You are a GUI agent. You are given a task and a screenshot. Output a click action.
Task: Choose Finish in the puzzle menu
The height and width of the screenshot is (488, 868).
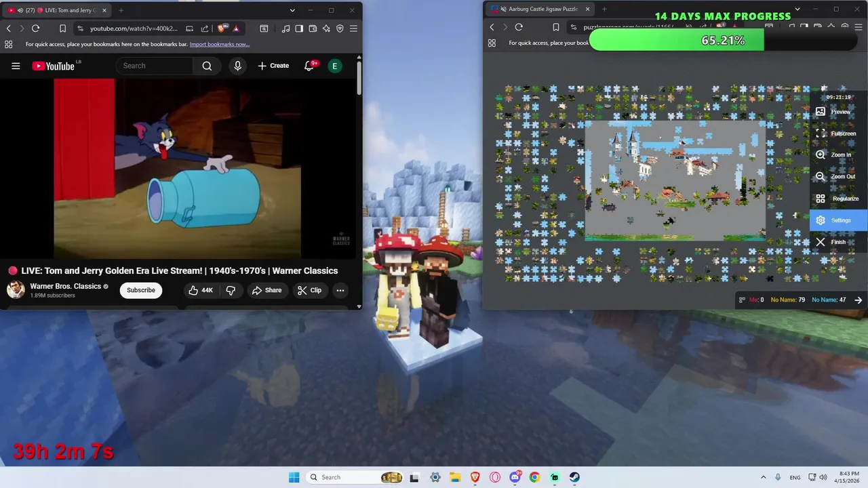click(839, 242)
